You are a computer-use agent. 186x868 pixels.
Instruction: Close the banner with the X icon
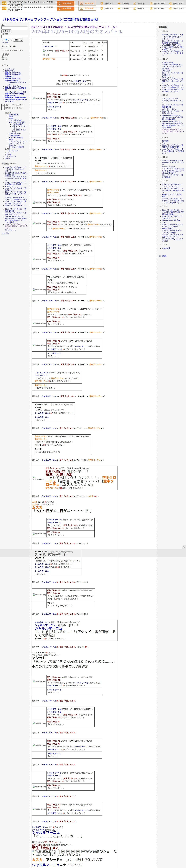coord(184,547)
